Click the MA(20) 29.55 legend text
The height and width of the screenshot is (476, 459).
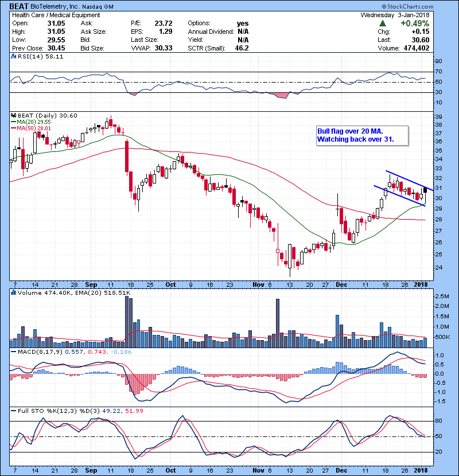pyautogui.click(x=34, y=122)
